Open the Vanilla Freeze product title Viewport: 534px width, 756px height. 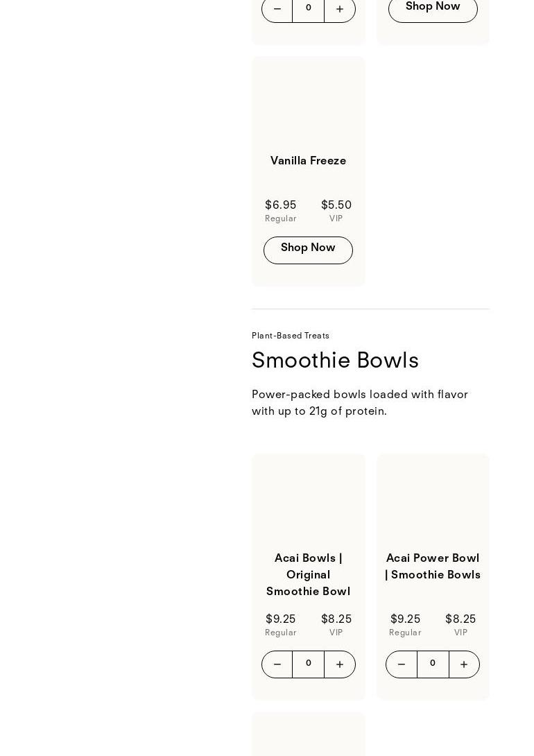[308, 161]
